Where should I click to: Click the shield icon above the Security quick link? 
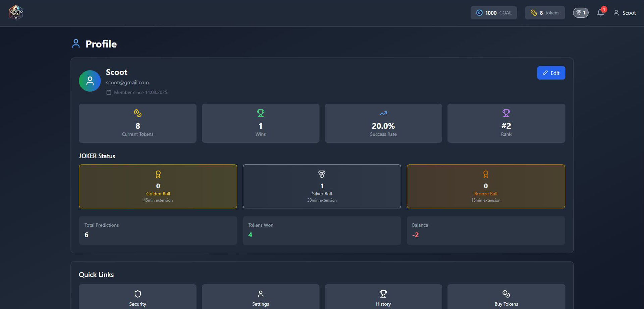(x=138, y=294)
